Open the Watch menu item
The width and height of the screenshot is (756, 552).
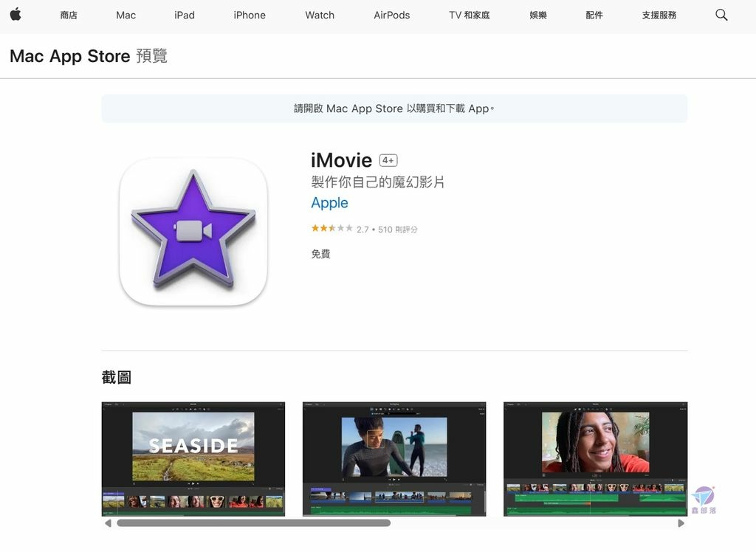coord(320,15)
